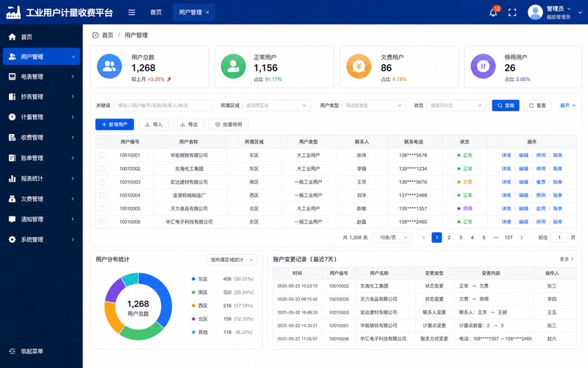Click the 导入 import button
Viewport: 588px width, 368px height.
click(154, 124)
